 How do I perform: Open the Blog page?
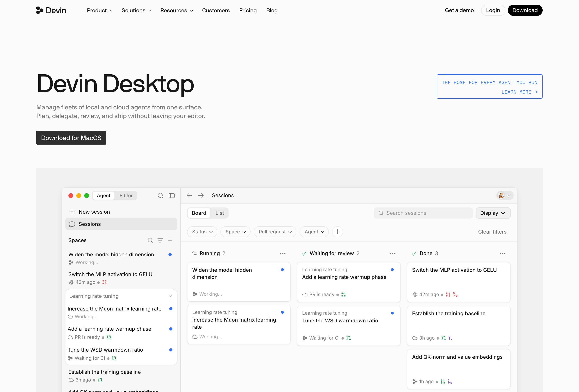272,10
